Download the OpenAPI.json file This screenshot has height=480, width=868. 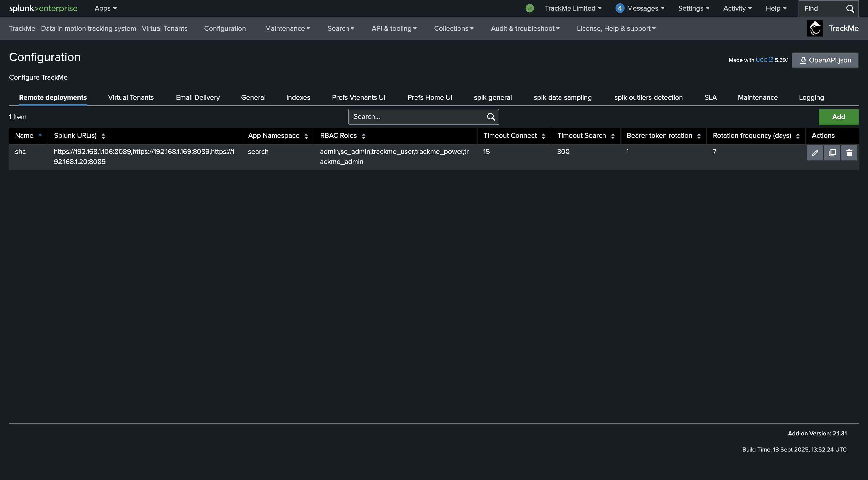(x=825, y=60)
